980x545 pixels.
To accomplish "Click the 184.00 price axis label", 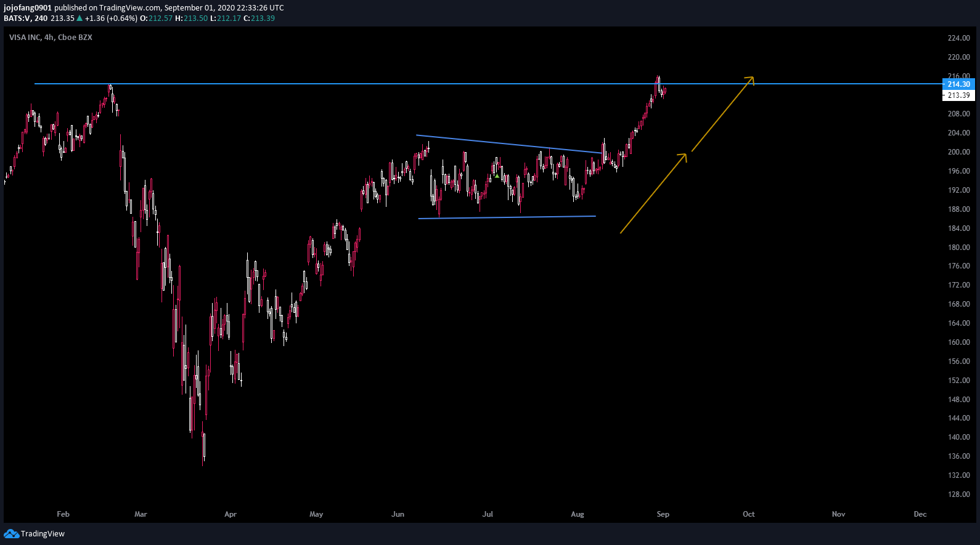I will [958, 228].
